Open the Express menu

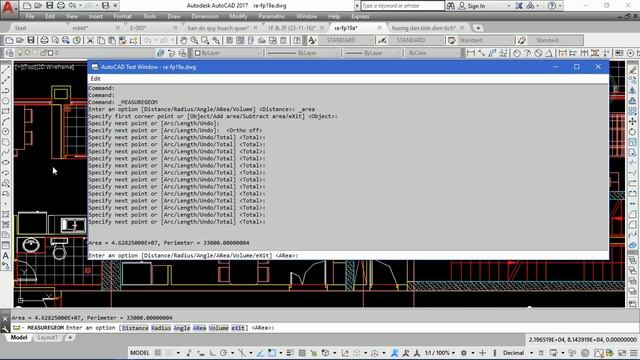360,17
